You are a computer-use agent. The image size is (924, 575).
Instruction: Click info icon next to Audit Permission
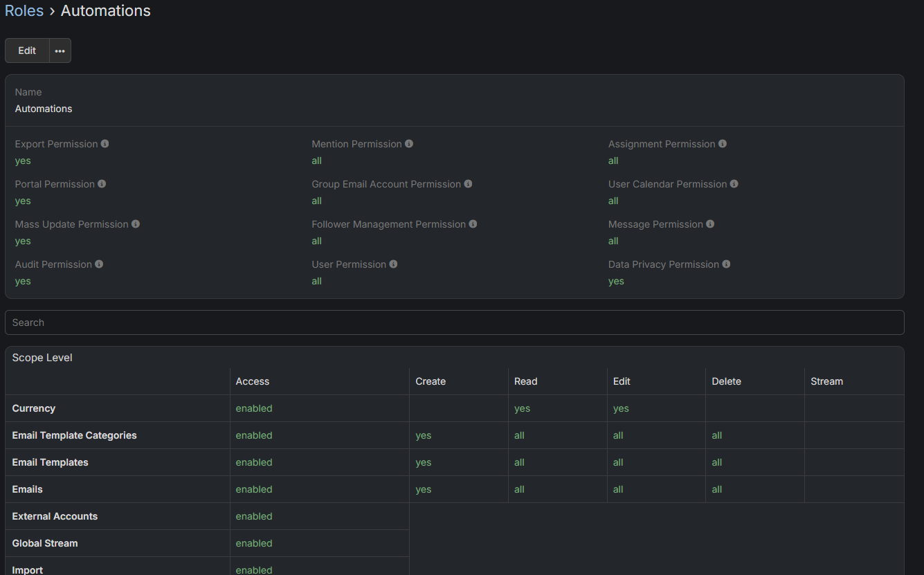pos(99,264)
